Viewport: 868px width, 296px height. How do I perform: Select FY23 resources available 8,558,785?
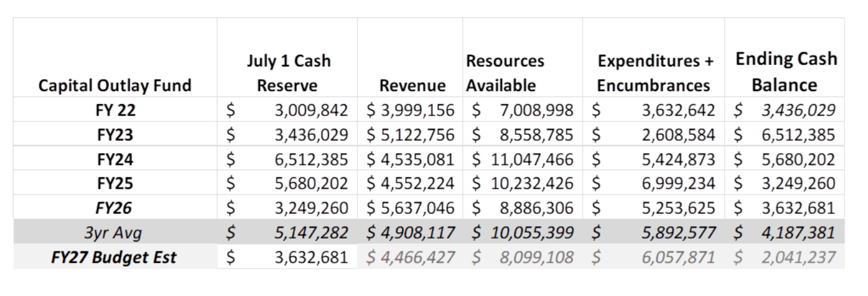pyautogui.click(x=537, y=135)
